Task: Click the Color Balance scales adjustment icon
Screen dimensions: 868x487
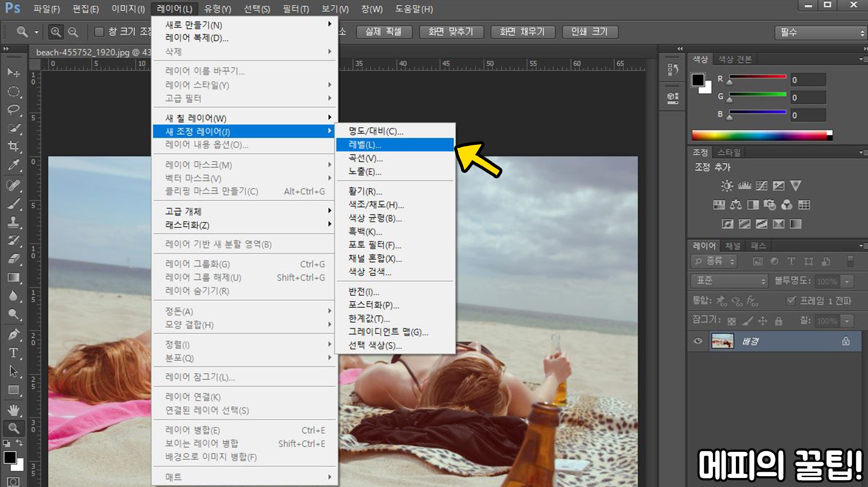Action: [x=736, y=205]
